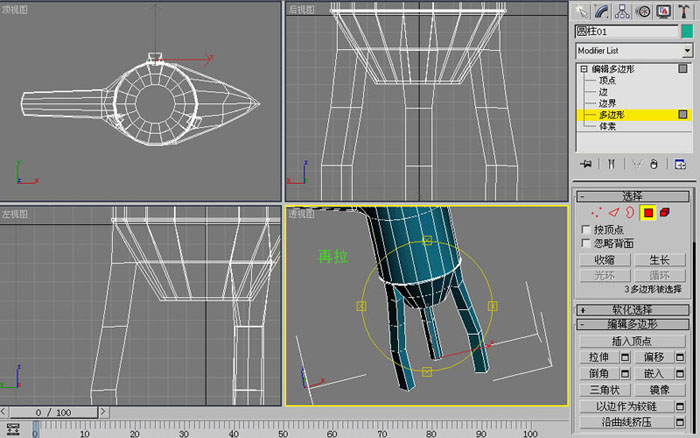The height and width of the screenshot is (438, 700).
Task: Enable the 按顶点 checkbox
Action: pyautogui.click(x=586, y=229)
